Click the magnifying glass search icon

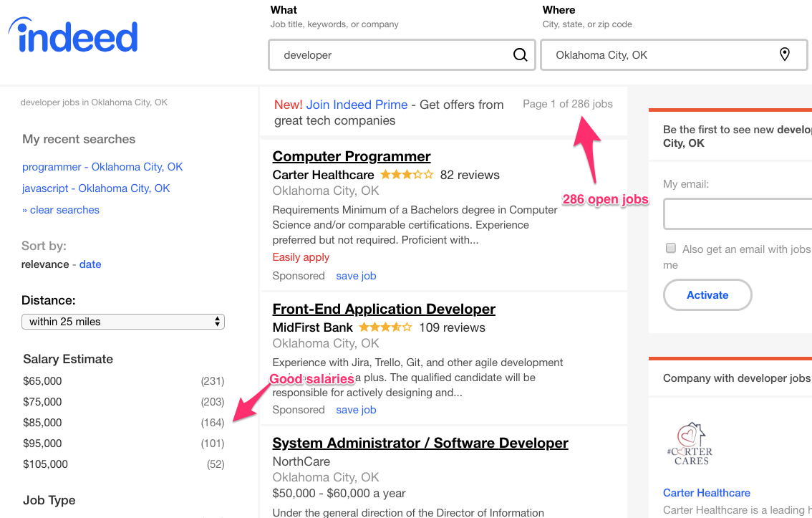(521, 55)
